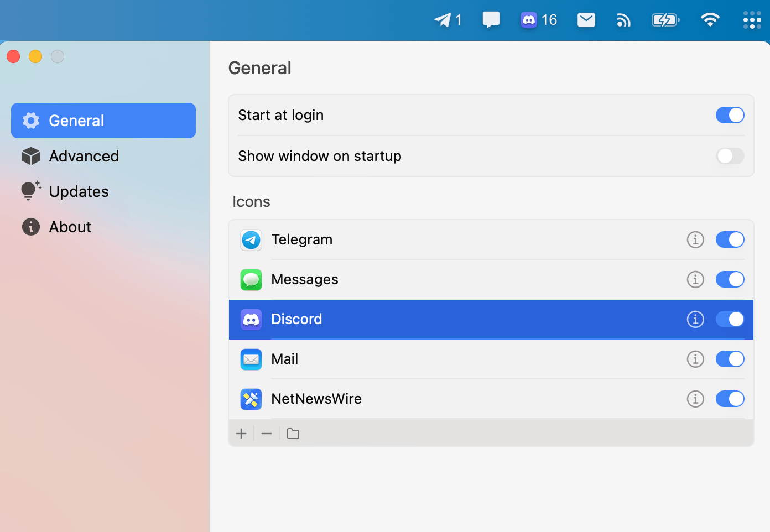Show info for Telegram

pos(695,239)
